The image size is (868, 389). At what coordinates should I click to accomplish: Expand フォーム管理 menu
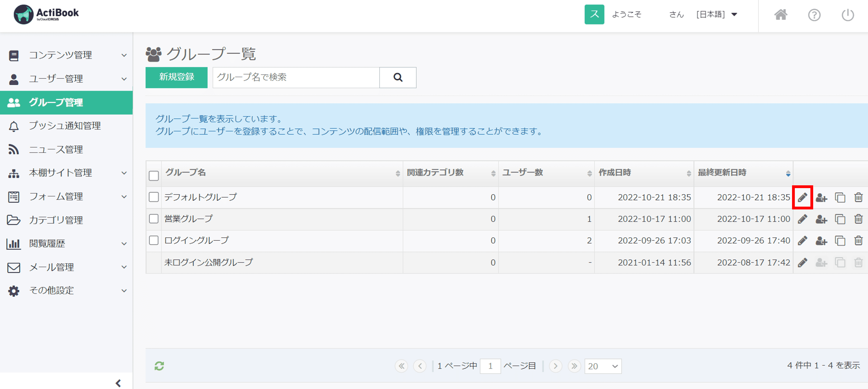pyautogui.click(x=66, y=197)
